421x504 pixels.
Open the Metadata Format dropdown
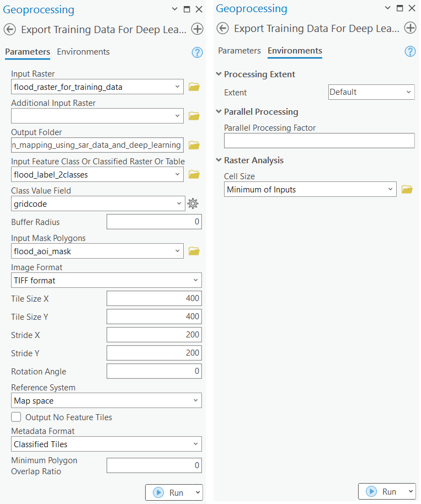click(106, 444)
